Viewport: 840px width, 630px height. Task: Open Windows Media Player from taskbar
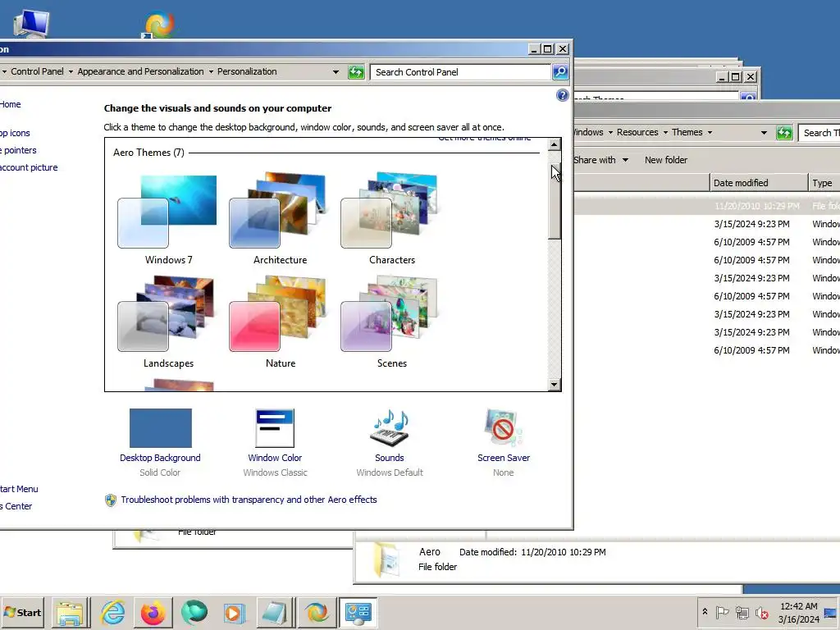(x=234, y=613)
